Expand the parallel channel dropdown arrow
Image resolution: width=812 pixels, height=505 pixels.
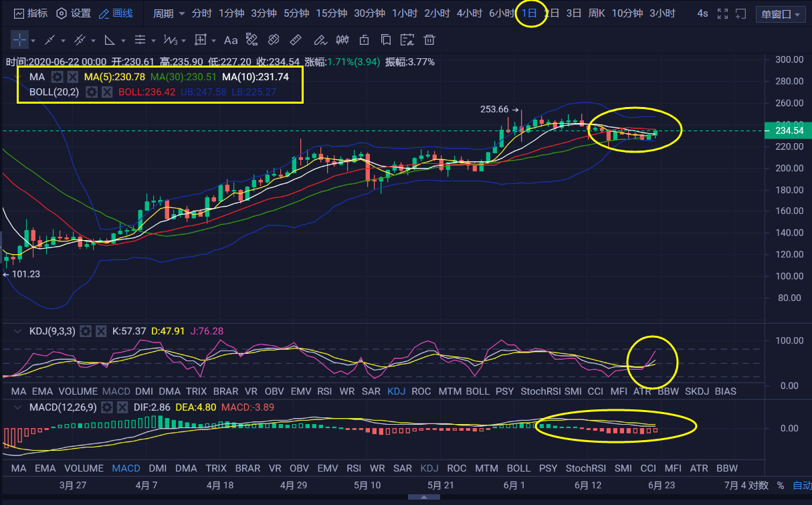coord(94,41)
